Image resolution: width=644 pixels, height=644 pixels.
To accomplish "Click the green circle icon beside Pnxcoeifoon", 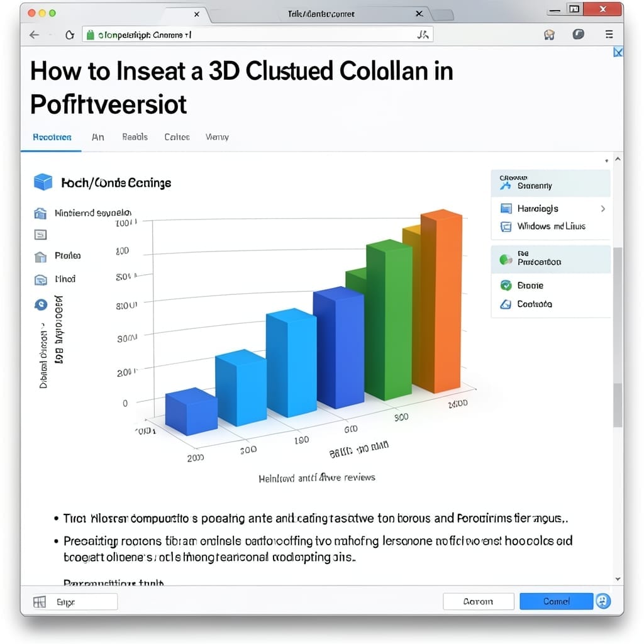I will pyautogui.click(x=506, y=259).
